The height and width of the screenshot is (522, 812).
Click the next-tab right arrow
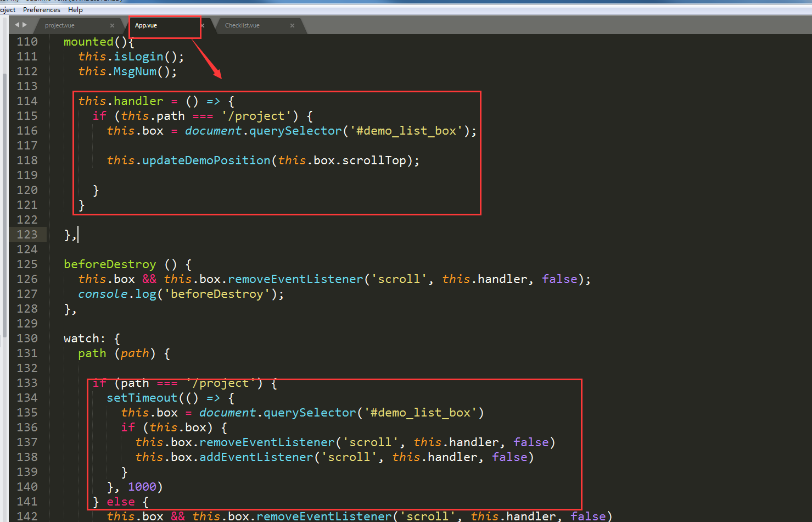pyautogui.click(x=24, y=25)
